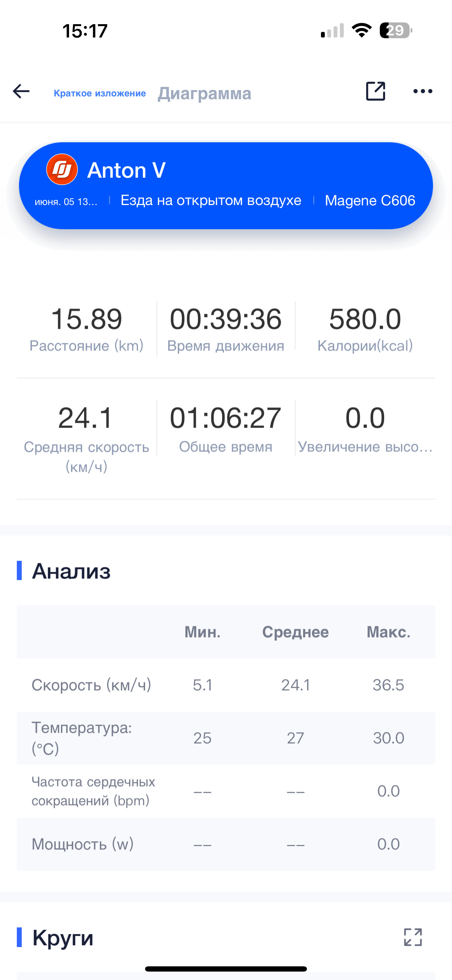Tap the Макс. column header
Screen dimensions: 452x980
(389, 632)
